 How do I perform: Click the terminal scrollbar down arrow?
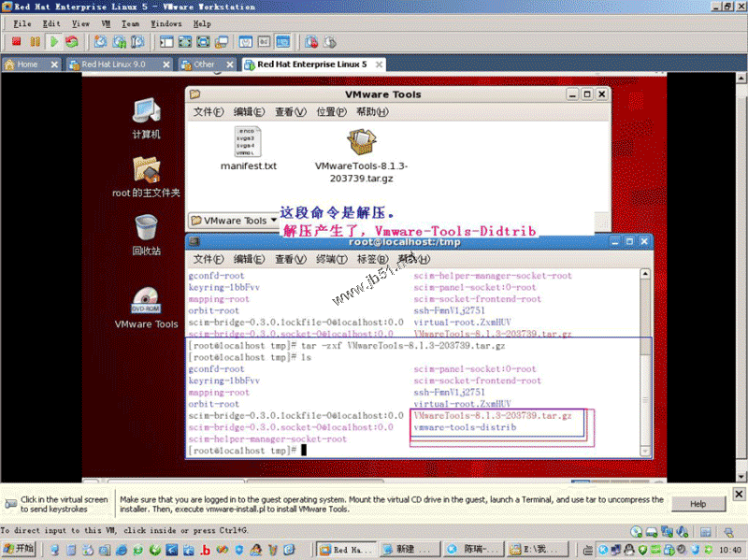click(x=645, y=451)
